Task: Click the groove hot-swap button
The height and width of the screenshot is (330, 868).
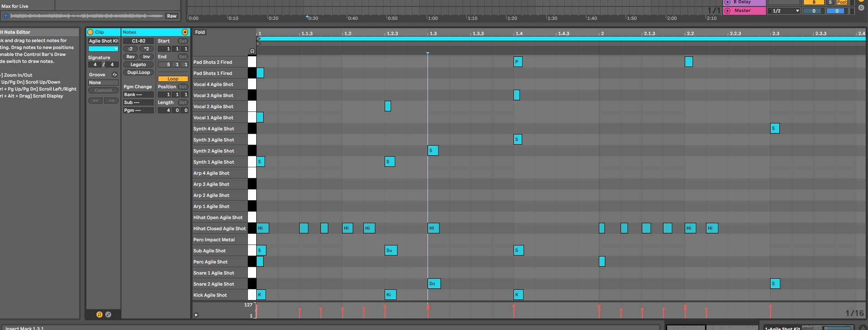Action: [115, 75]
